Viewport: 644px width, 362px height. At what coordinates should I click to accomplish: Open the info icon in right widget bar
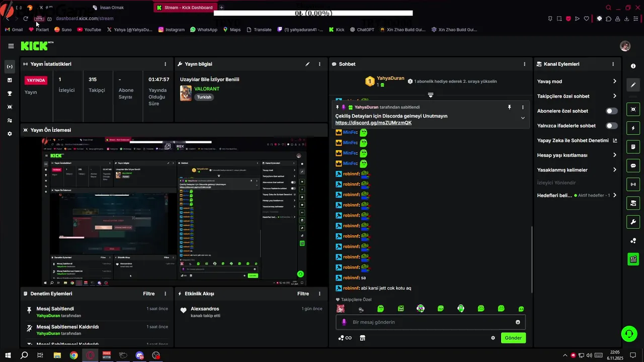pos(633,66)
